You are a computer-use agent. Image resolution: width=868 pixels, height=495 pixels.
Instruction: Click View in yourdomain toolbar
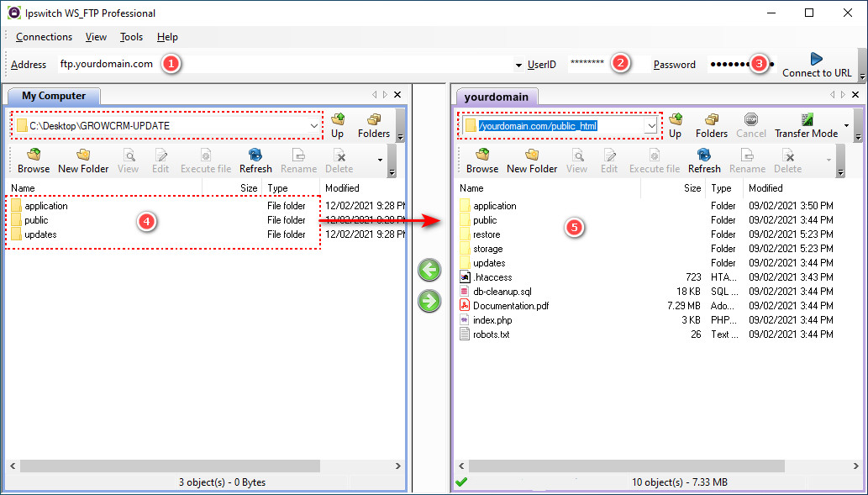(x=576, y=161)
